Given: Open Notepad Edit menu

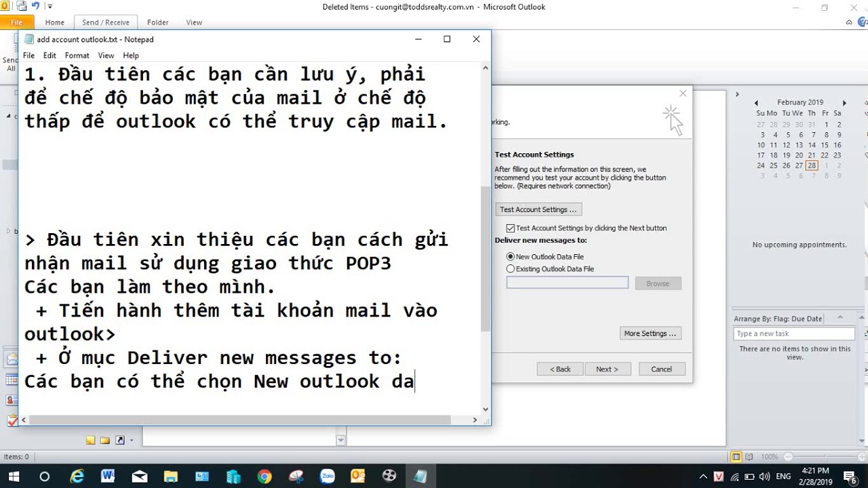Looking at the screenshot, I should click(x=50, y=56).
